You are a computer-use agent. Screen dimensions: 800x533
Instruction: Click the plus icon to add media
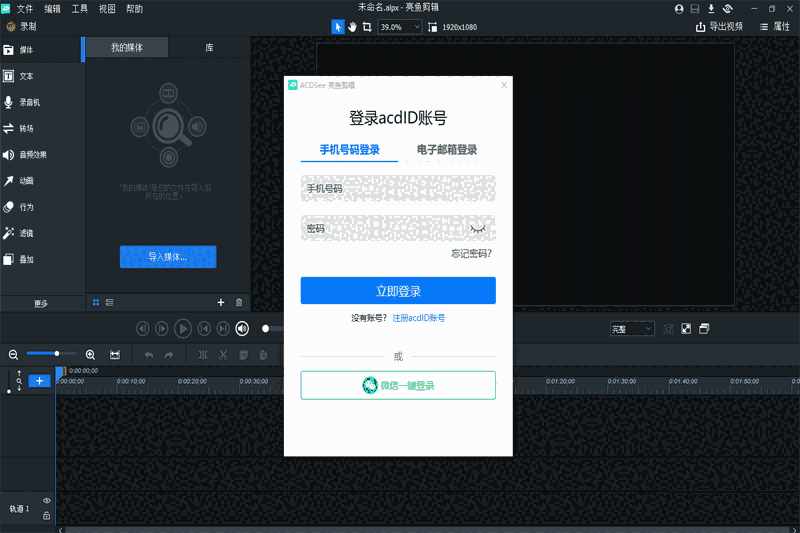pos(220,302)
